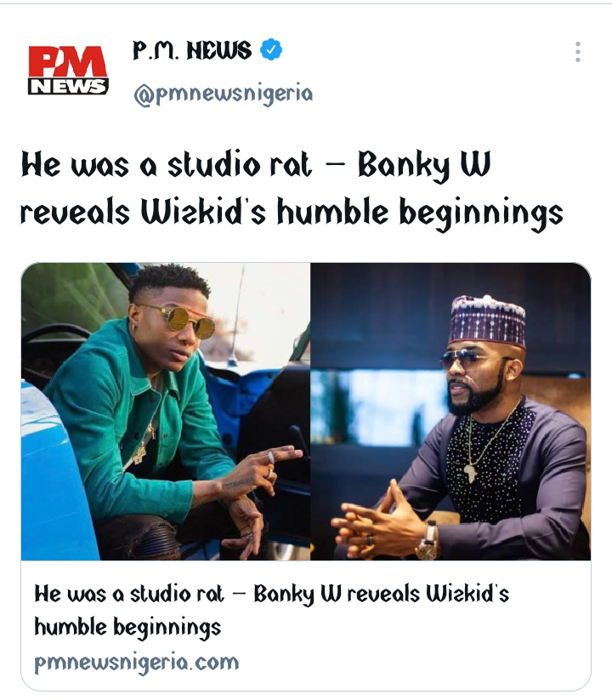
Task: Open the link card article title
Action: point(271,611)
